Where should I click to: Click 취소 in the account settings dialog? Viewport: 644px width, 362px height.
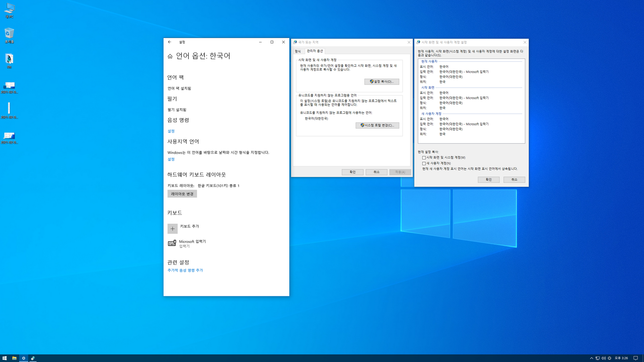514,180
